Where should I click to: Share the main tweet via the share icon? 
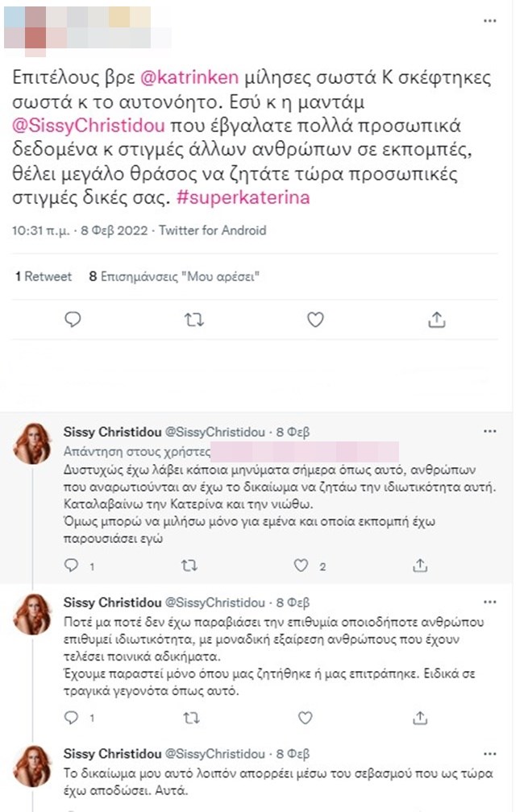tap(436, 319)
